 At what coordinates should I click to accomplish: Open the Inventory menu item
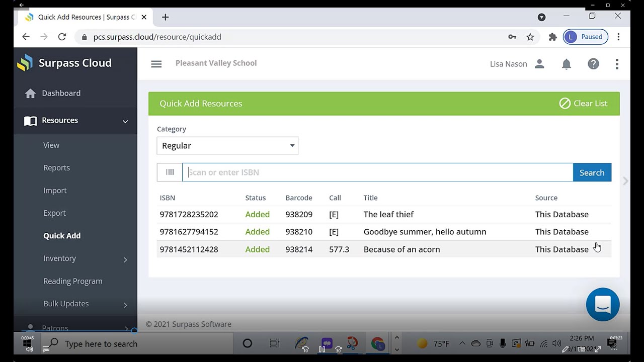tap(59, 258)
